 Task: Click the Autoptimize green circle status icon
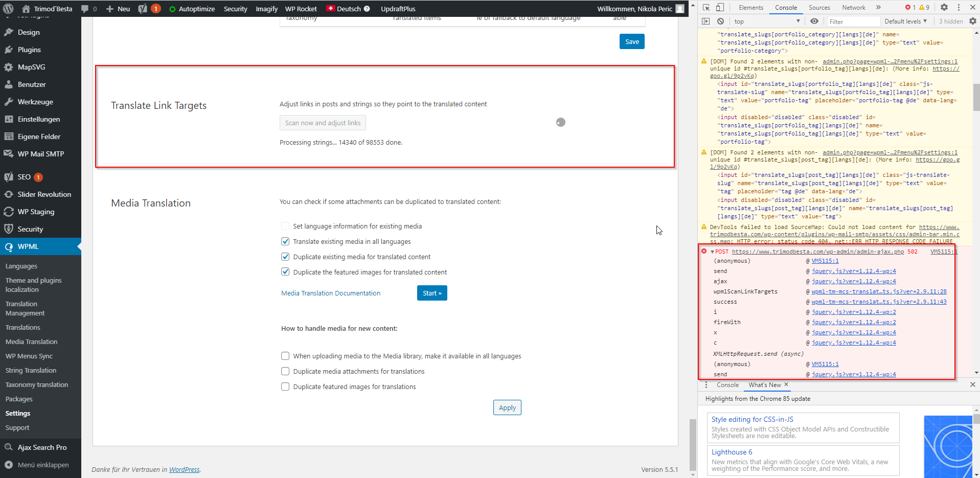tap(172, 9)
